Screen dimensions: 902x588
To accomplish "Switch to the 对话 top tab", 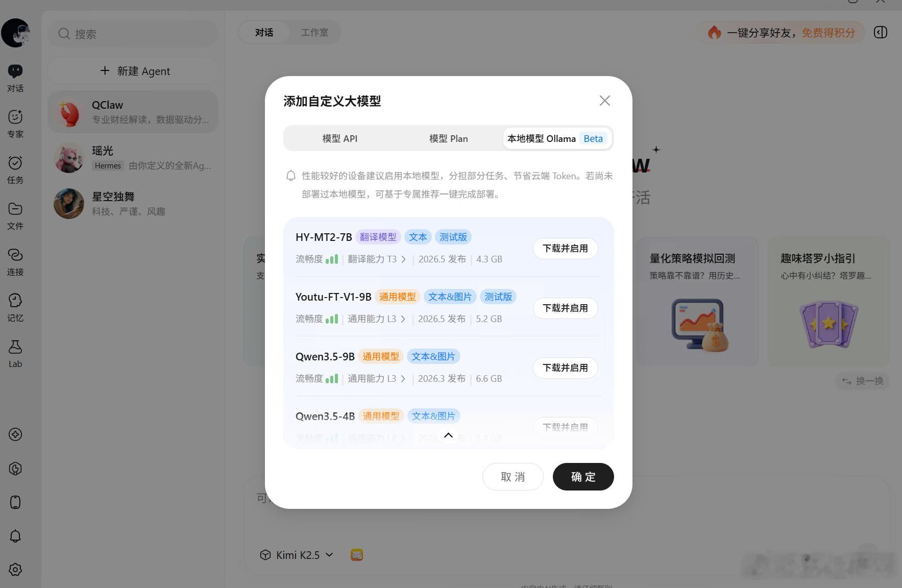I will pos(264,32).
